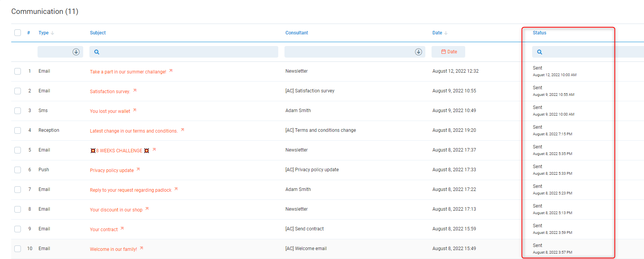
Task: Sort by the Type column header
Action: 44,33
